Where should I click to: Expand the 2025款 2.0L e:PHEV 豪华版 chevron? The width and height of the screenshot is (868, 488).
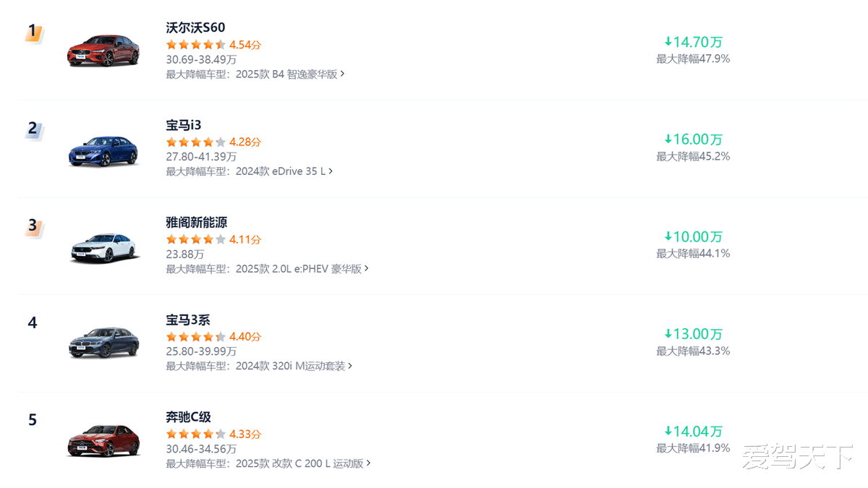point(367,268)
